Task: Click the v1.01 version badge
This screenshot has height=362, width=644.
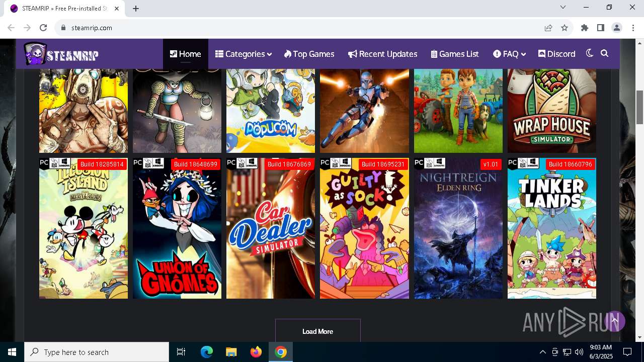Action: [491, 164]
